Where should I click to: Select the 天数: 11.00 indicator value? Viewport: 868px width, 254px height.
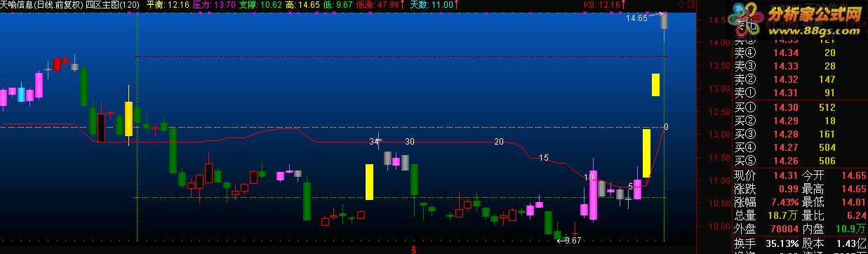432,5
